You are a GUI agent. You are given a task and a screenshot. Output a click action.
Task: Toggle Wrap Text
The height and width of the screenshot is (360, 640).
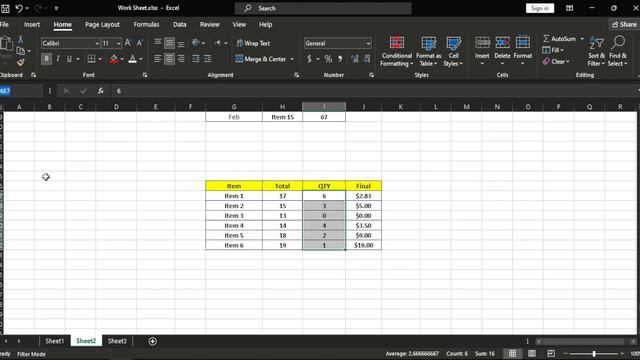pos(253,43)
